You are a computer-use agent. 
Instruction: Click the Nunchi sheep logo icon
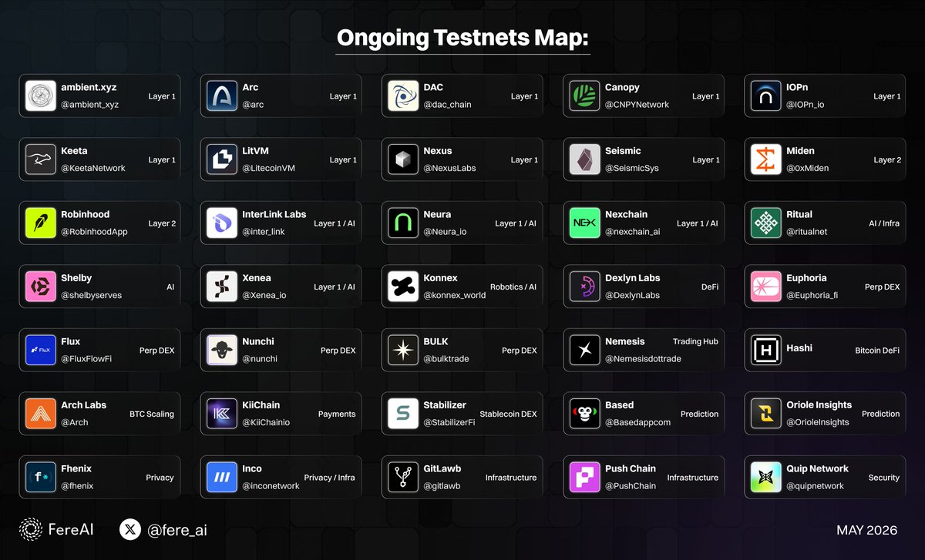222,350
